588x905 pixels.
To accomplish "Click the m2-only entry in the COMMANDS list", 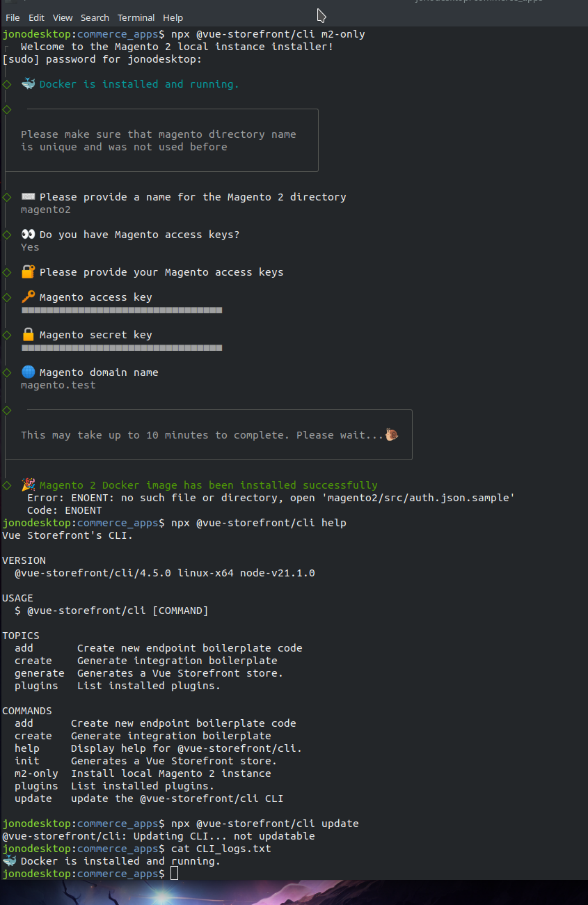I will pyautogui.click(x=36, y=773).
